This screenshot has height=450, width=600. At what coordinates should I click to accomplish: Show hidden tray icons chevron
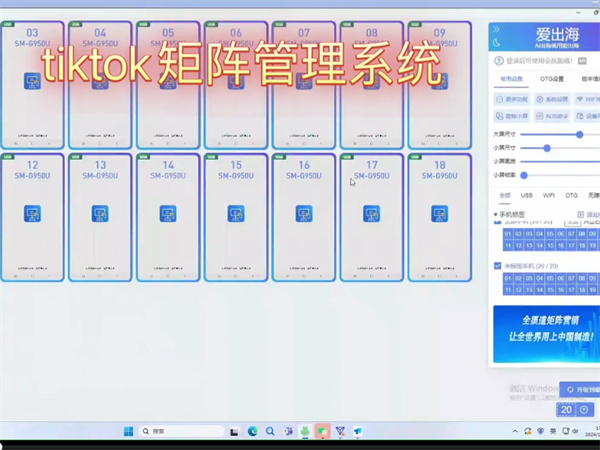point(515,431)
